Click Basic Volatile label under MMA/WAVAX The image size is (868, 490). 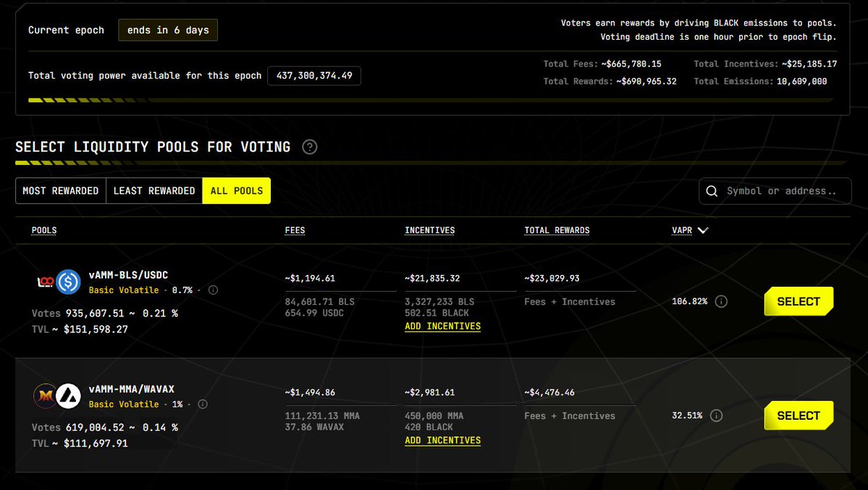(124, 404)
